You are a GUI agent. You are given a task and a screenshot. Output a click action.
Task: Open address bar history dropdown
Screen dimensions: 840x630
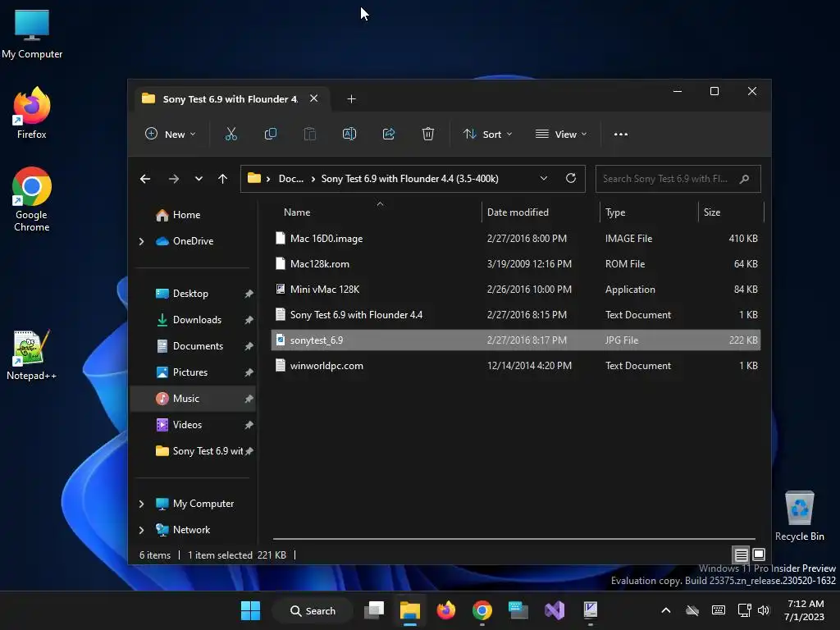[x=544, y=178]
